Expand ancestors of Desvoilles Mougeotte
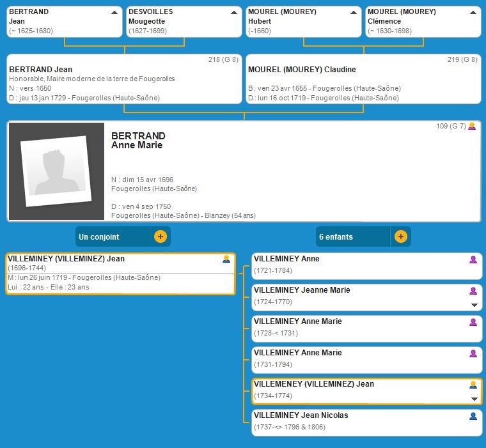 point(233,12)
